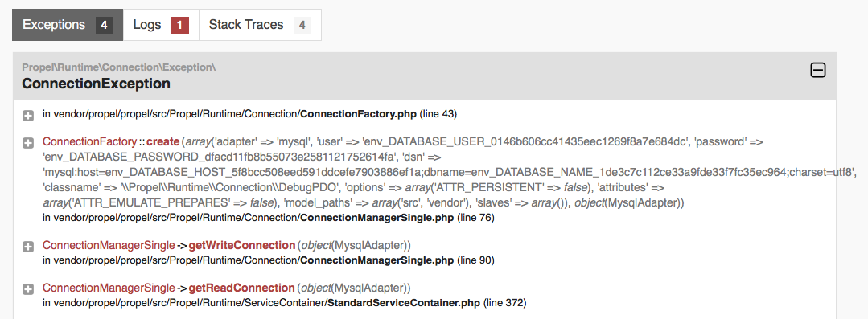The height and width of the screenshot is (319, 868).
Task: Expand the getWriteConnection trace entry
Action: 27,247
